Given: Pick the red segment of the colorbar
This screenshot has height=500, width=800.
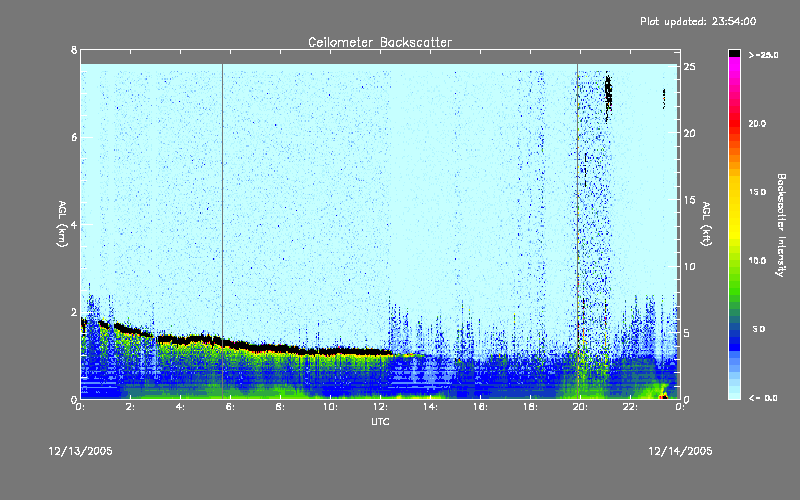Looking at the screenshot, I should pyautogui.click(x=734, y=122).
